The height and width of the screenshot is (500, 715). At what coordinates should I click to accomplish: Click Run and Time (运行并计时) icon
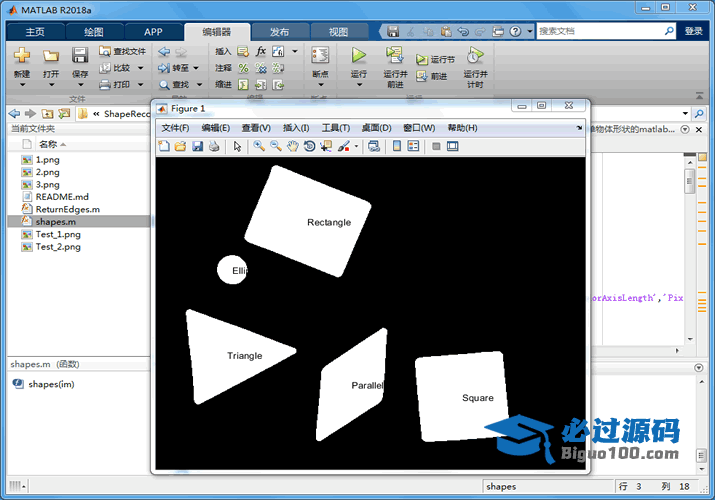[475, 56]
